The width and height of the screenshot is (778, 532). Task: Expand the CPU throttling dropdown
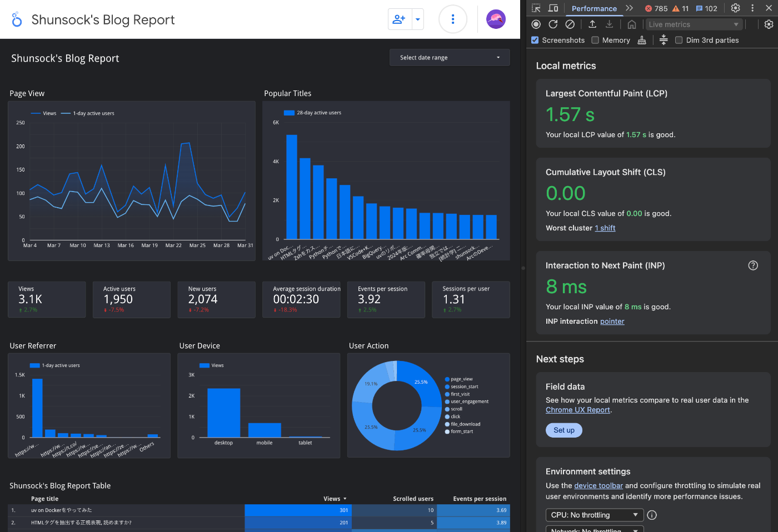[x=595, y=515]
